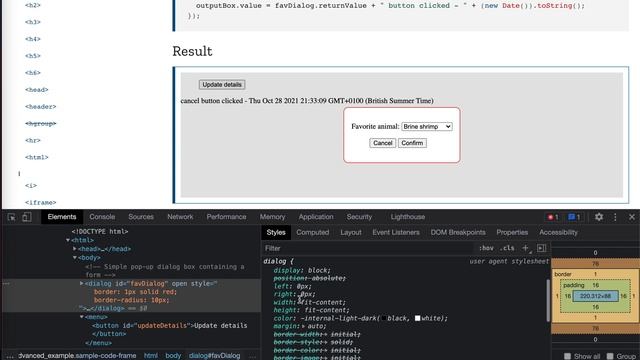Select the Styles sub-tab
This screenshot has height=360, width=640.
pos(276,233)
